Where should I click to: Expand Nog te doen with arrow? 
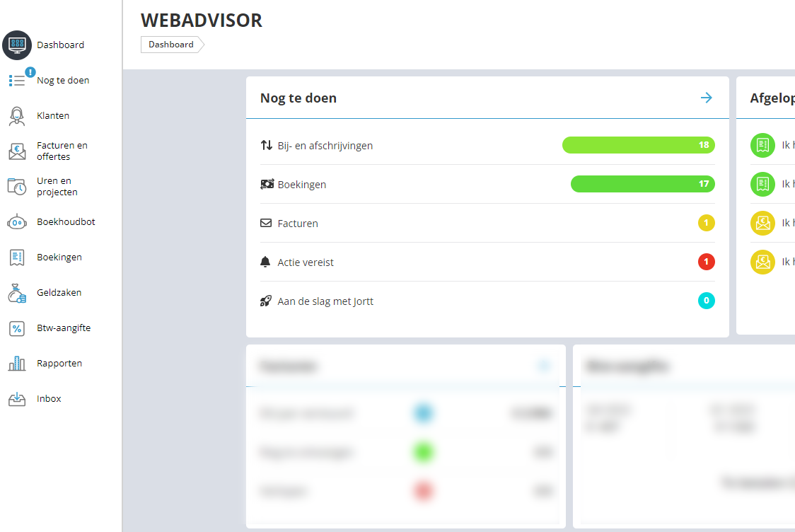706,98
